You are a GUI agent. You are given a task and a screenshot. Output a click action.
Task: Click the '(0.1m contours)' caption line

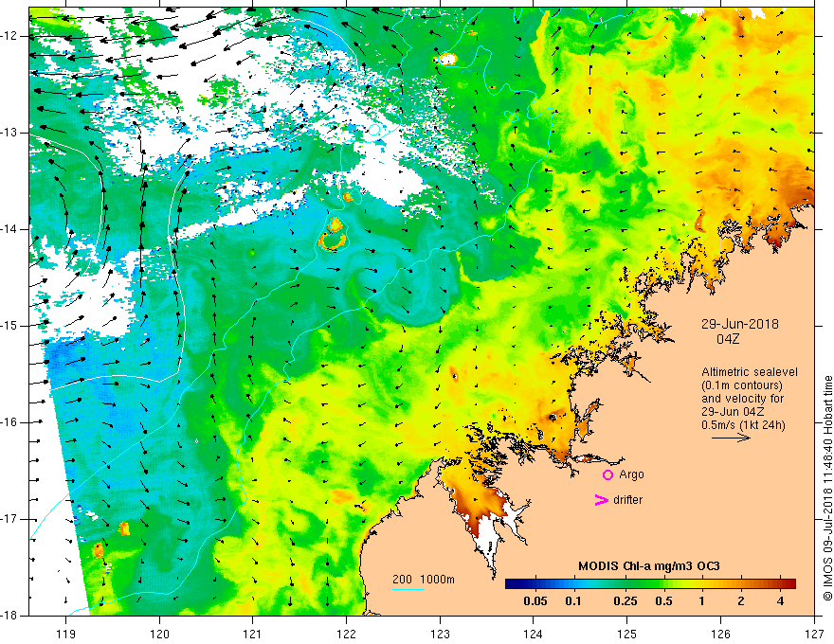(x=742, y=385)
